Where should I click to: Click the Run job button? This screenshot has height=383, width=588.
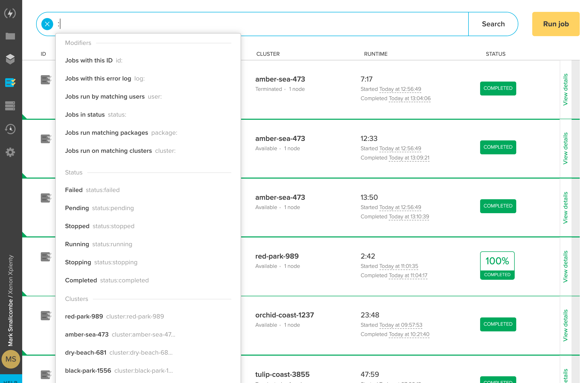pos(556,24)
